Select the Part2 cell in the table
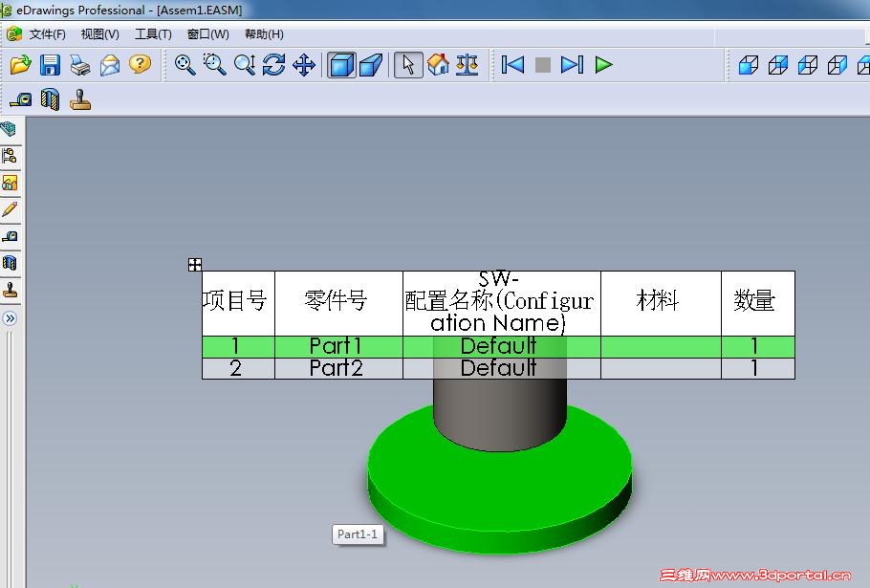 click(338, 368)
